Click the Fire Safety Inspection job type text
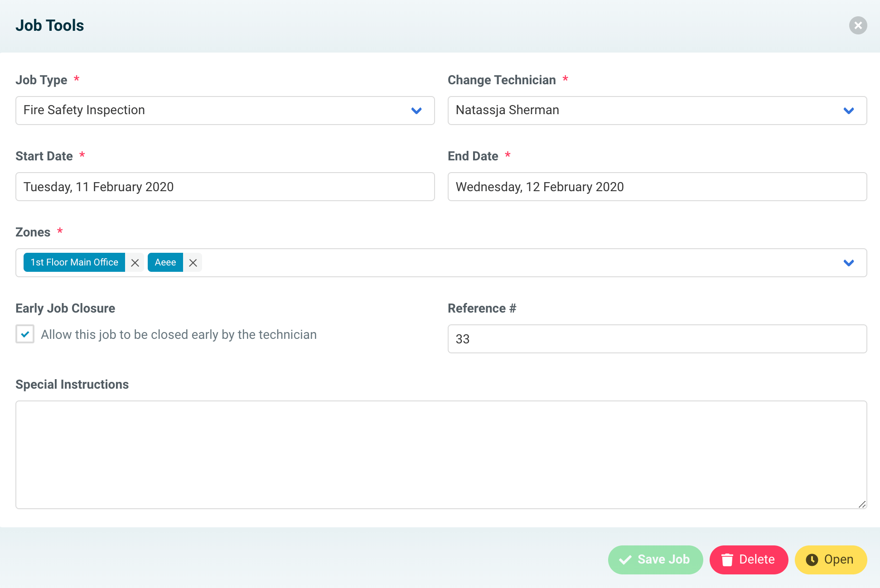Screen dimensions: 880x588 point(84,110)
